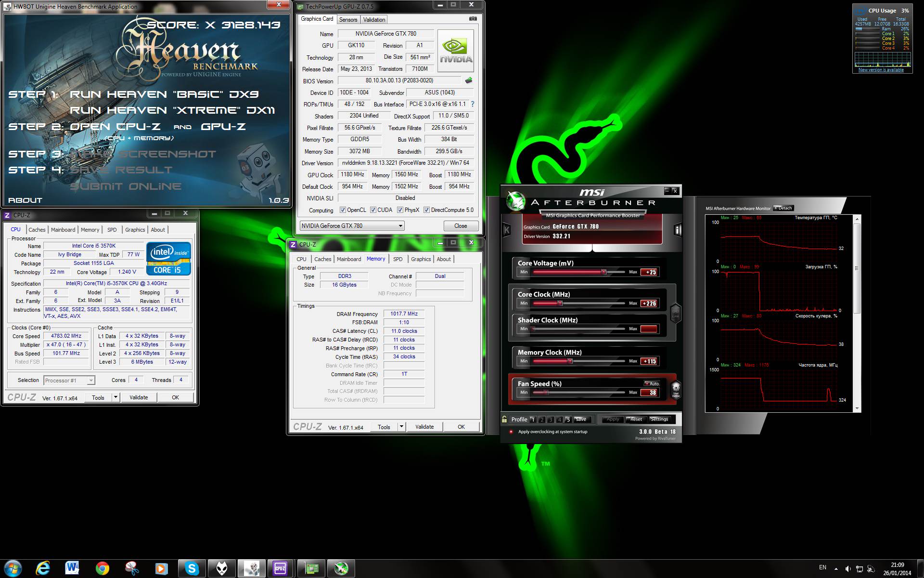Click the Core/Shader clock link icon

coord(676,313)
